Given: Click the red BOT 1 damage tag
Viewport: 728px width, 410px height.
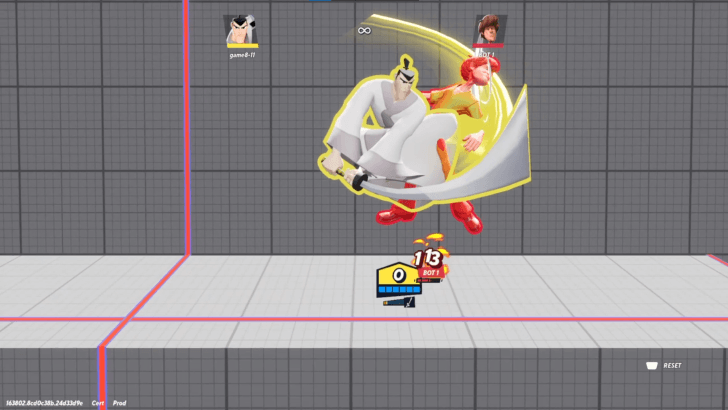Looking at the screenshot, I should (x=430, y=272).
